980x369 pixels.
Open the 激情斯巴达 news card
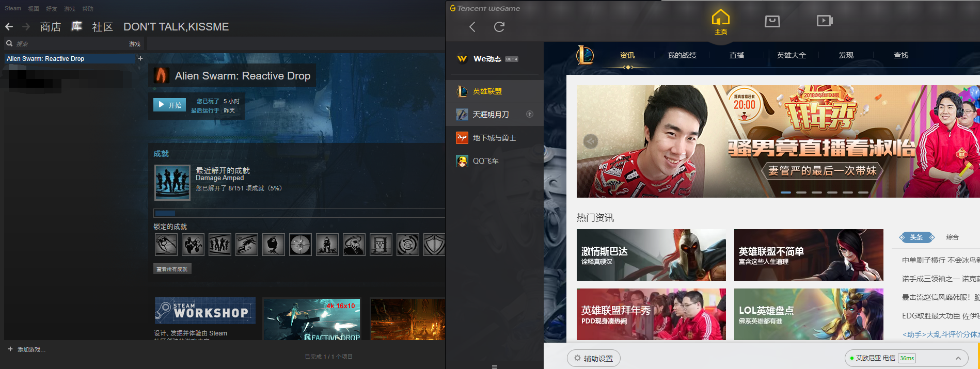pos(651,255)
